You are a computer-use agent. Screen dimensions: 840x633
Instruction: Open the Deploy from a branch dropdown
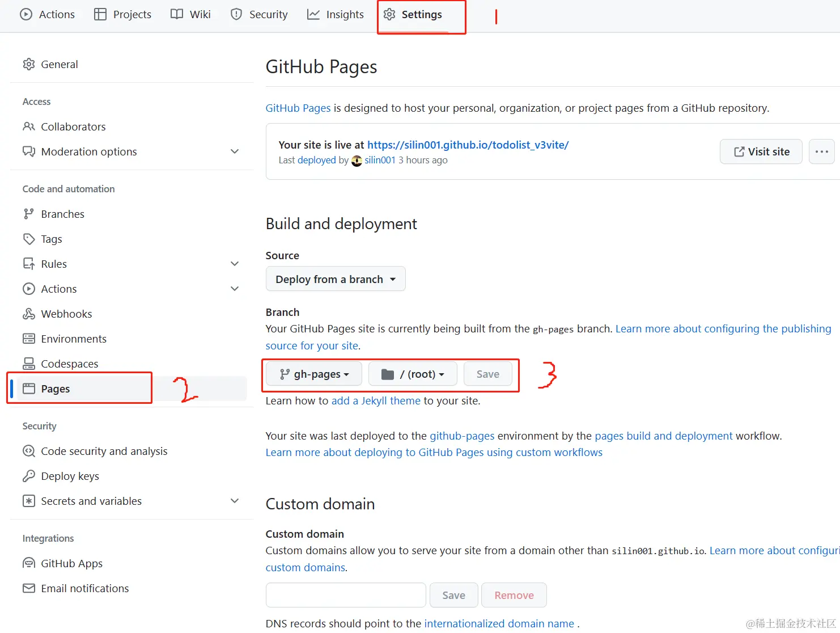[335, 279]
